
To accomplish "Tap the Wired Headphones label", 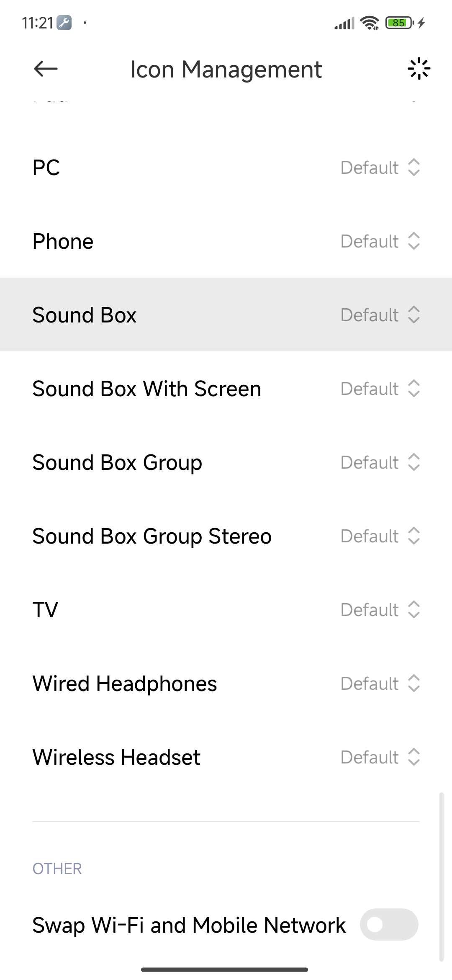I will pos(125,683).
